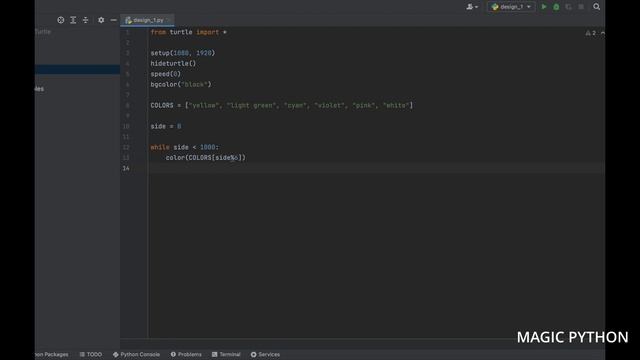Open Search Everywhere magnifier
This screenshot has width=640, height=360.
[596, 7]
